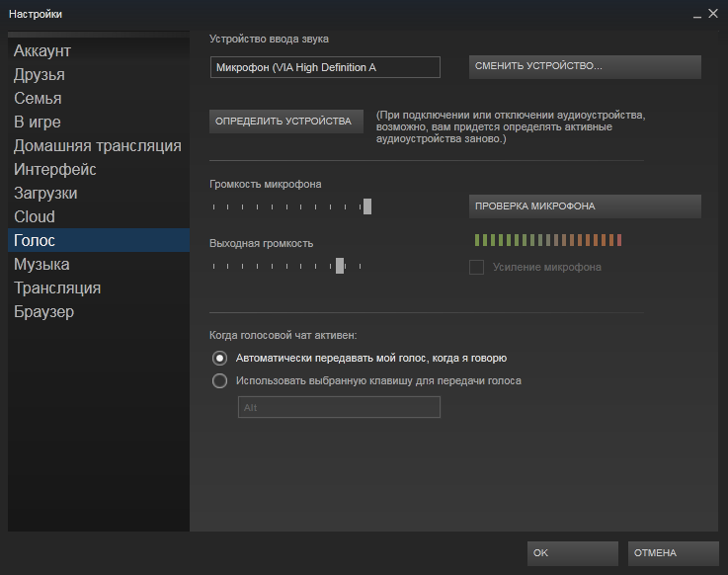This screenshot has width=728, height=575.
Task: Switch to Музыка settings
Action: 41,264
